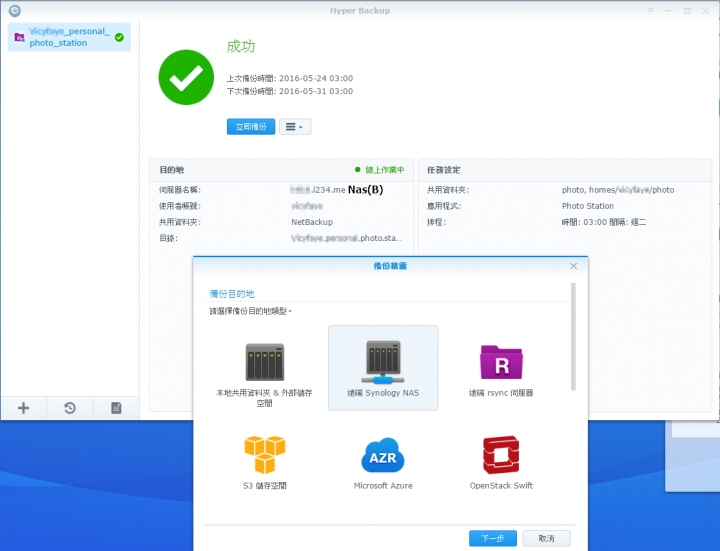The image size is (720, 551).
Task: Proceed to the next wizard step
Action: tap(493, 538)
